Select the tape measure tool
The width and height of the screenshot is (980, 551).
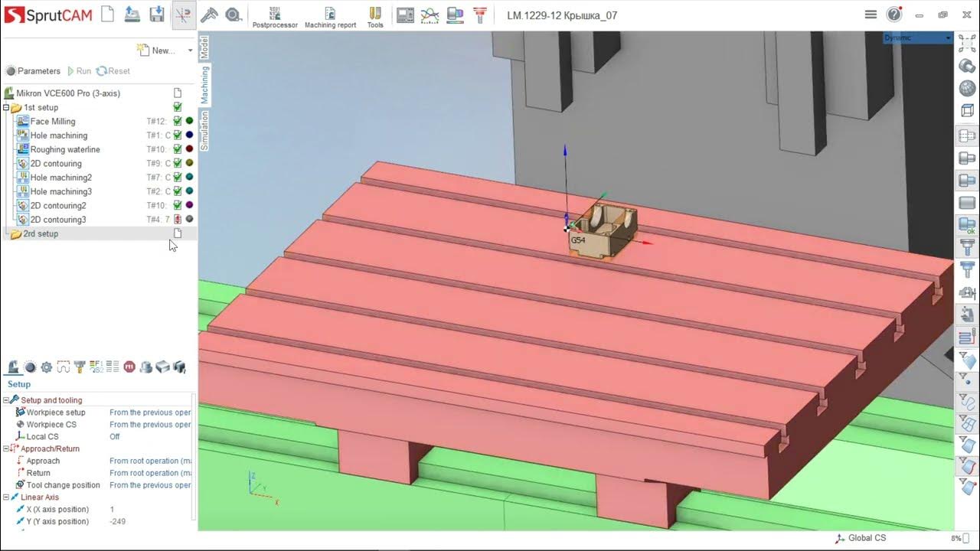234,15
